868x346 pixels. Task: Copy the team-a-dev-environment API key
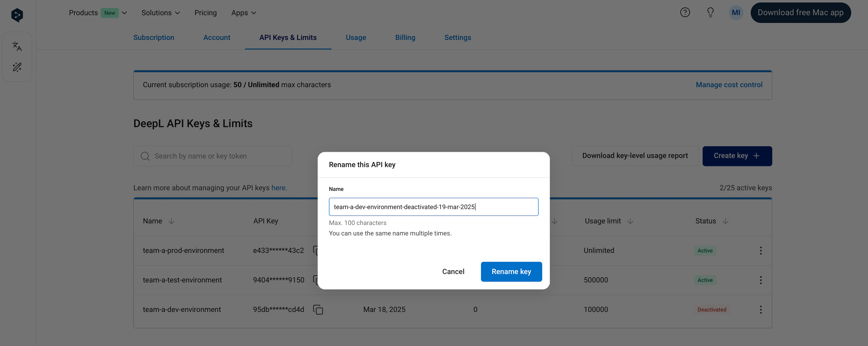coord(318,310)
